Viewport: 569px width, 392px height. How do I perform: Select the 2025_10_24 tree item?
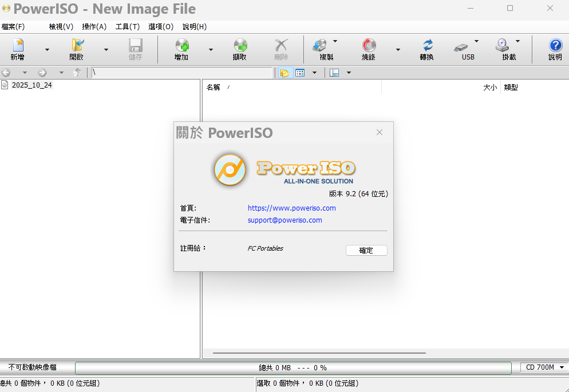31,85
